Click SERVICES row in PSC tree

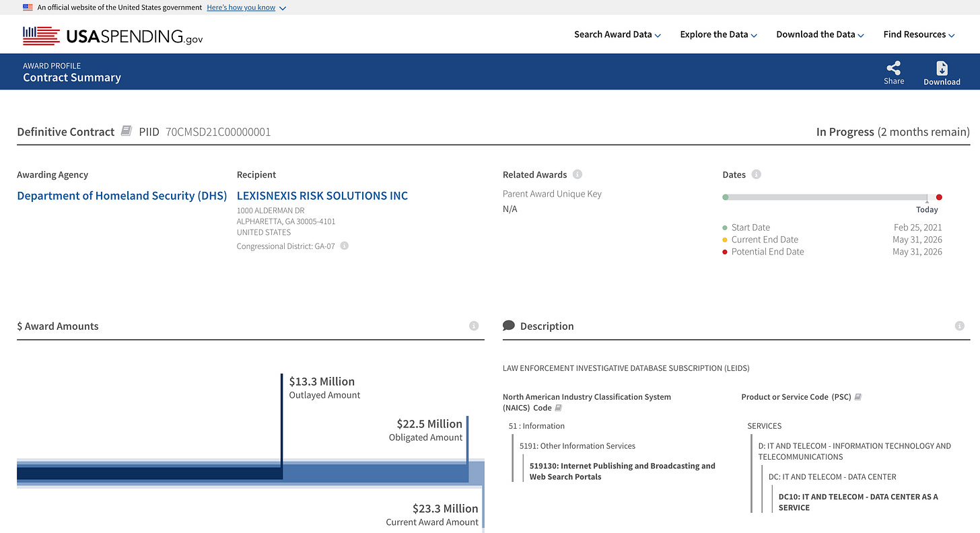click(765, 426)
